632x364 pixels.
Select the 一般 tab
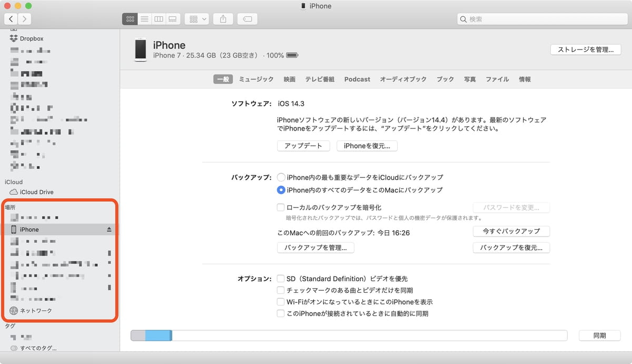(223, 79)
